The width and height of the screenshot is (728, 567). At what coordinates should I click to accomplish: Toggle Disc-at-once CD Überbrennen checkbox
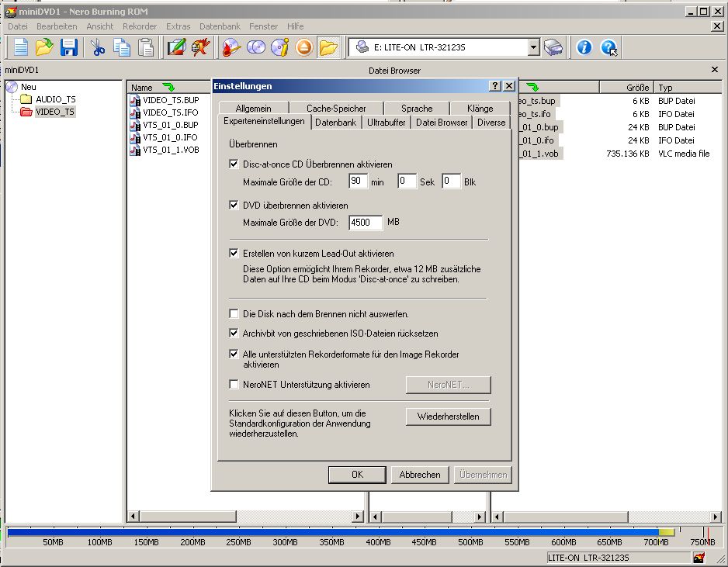coord(234,164)
